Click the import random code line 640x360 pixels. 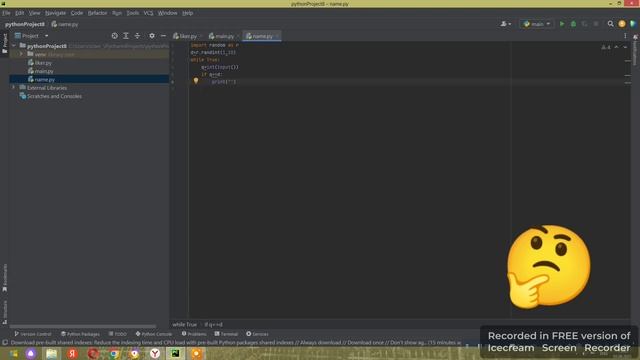pos(215,45)
